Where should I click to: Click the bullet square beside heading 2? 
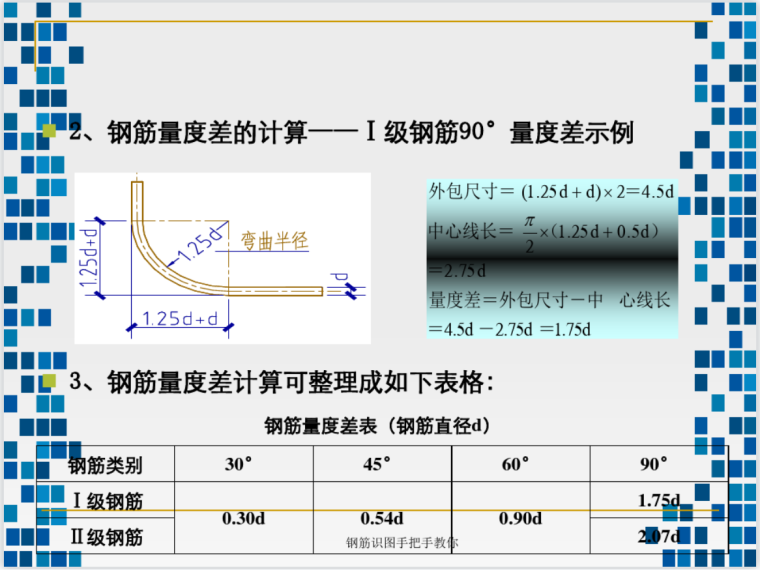49,131
